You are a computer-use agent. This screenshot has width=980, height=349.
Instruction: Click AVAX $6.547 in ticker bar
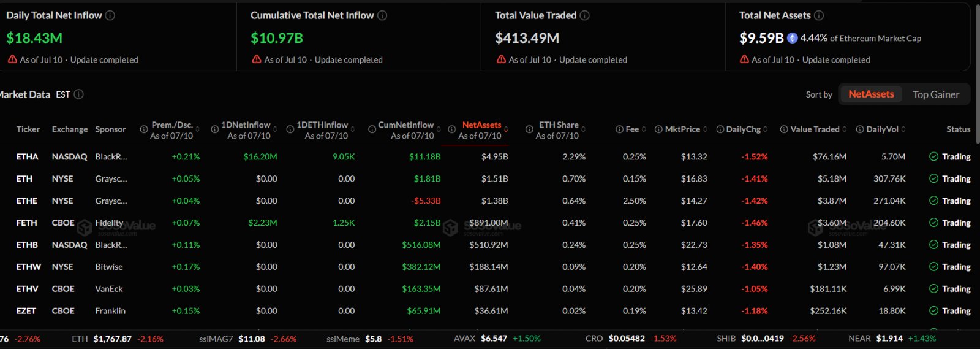point(497,339)
